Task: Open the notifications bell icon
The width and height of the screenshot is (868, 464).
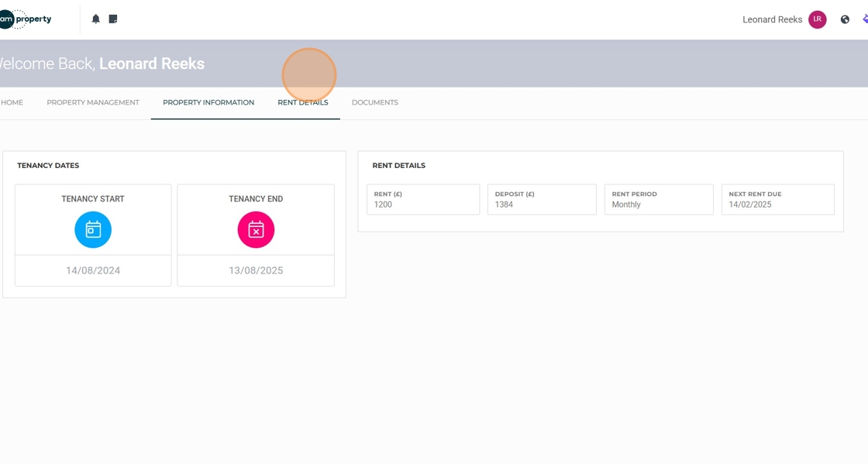Action: pyautogui.click(x=96, y=19)
